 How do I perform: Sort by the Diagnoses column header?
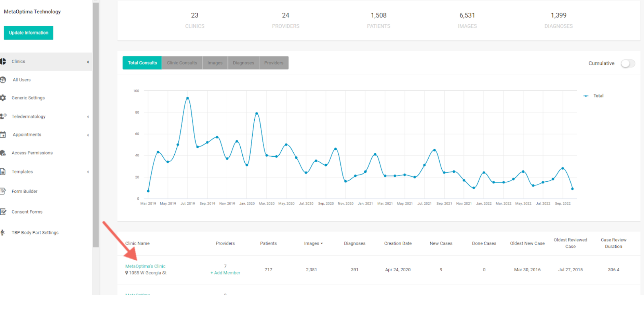355,243
